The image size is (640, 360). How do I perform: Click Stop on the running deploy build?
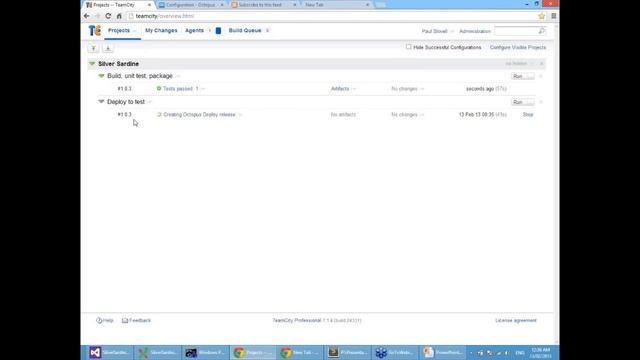[528, 115]
